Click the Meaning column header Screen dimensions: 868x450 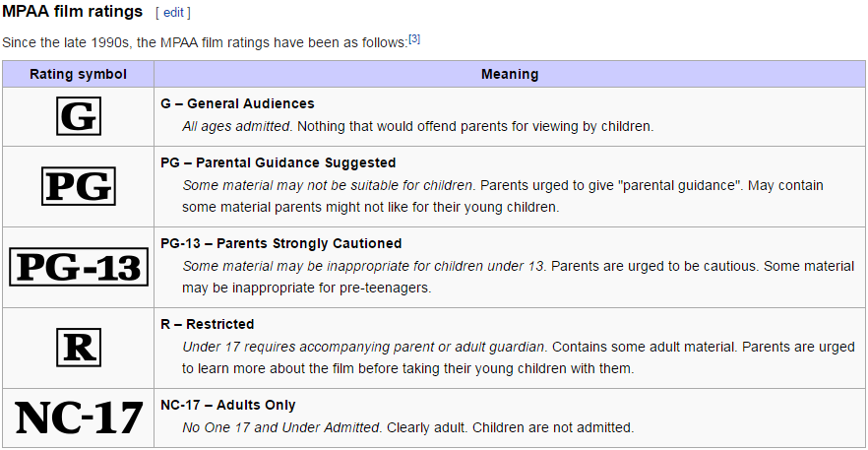[510, 74]
